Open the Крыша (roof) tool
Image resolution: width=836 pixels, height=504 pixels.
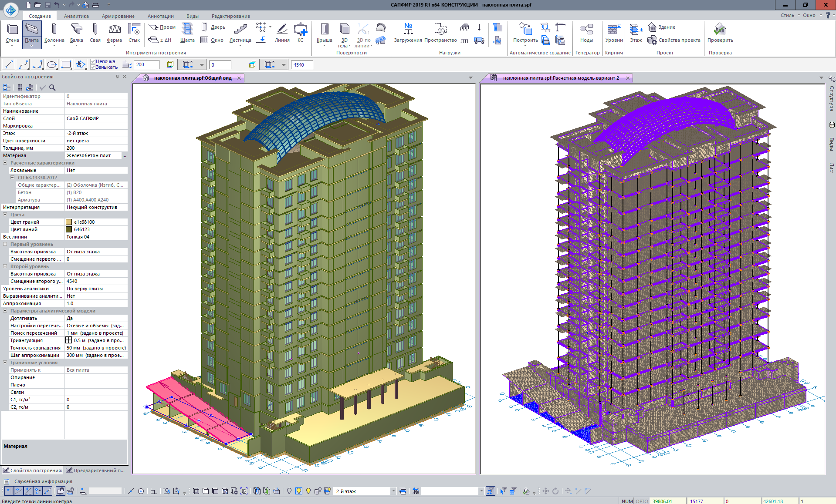[324, 33]
